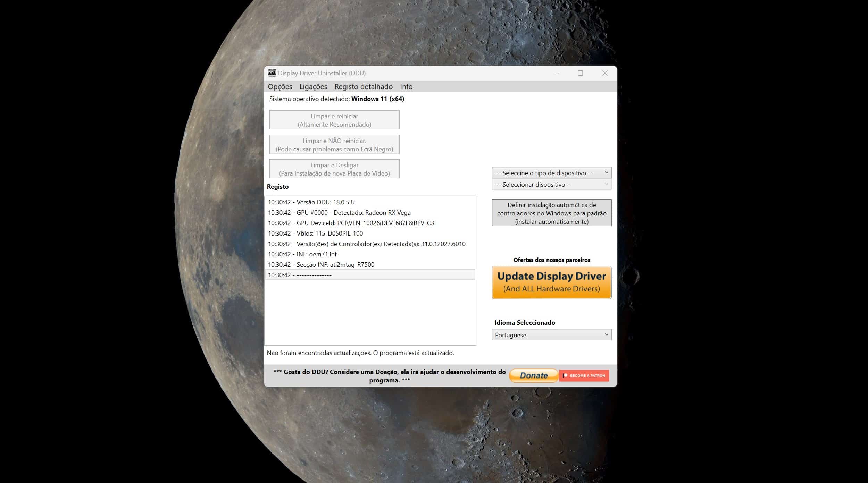This screenshot has width=868, height=483.
Task: Click the Gosta do DDU donation message text
Action: tap(390, 376)
